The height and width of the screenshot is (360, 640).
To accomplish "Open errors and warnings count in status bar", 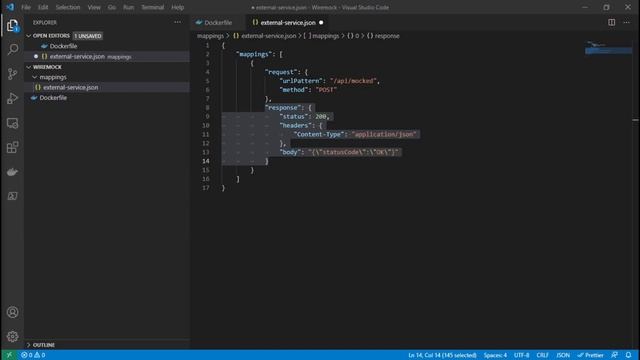I will click(33, 355).
